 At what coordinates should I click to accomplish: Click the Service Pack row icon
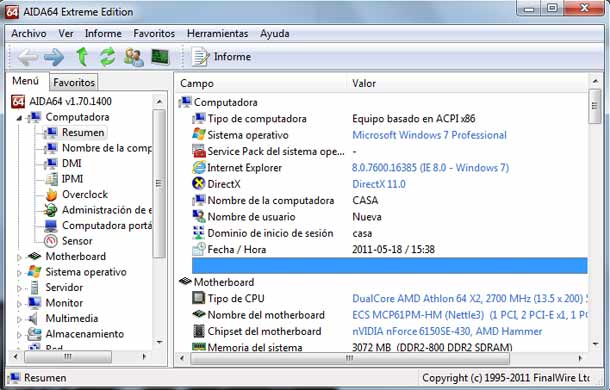pyautogui.click(x=199, y=151)
